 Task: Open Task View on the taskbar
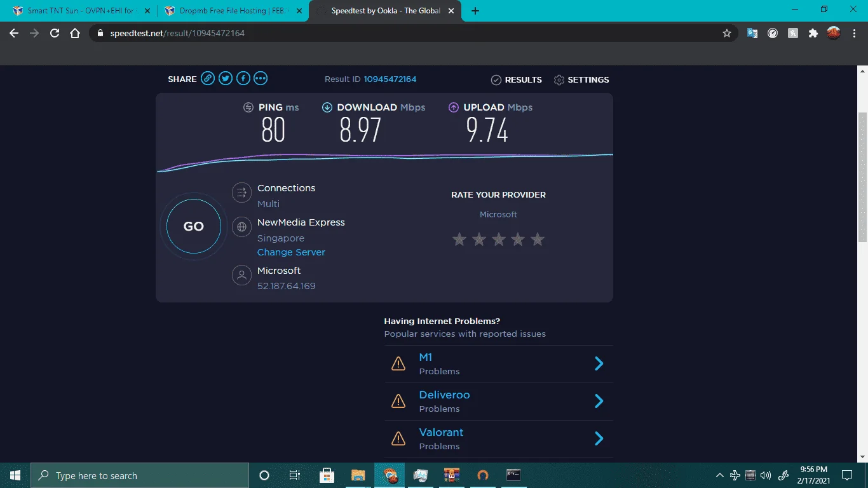(295, 475)
